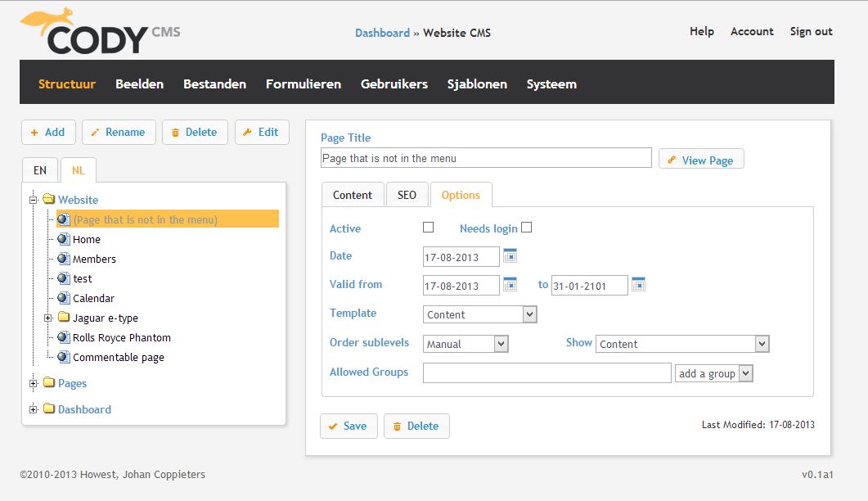Viewport: 868px width, 501px height.
Task: Switch to the EN language tab
Action: [40, 170]
